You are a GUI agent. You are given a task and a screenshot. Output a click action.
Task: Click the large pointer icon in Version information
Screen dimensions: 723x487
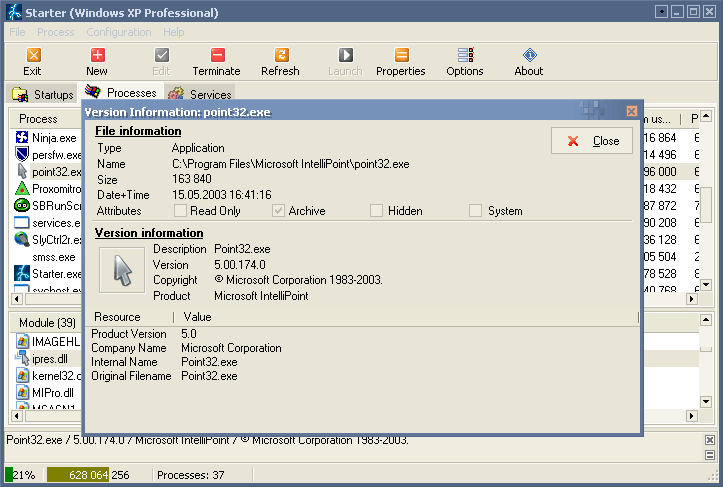[x=122, y=270]
